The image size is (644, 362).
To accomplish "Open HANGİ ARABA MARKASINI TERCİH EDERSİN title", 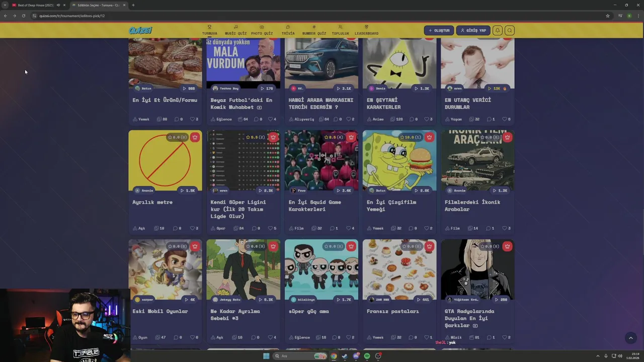I will point(320,104).
